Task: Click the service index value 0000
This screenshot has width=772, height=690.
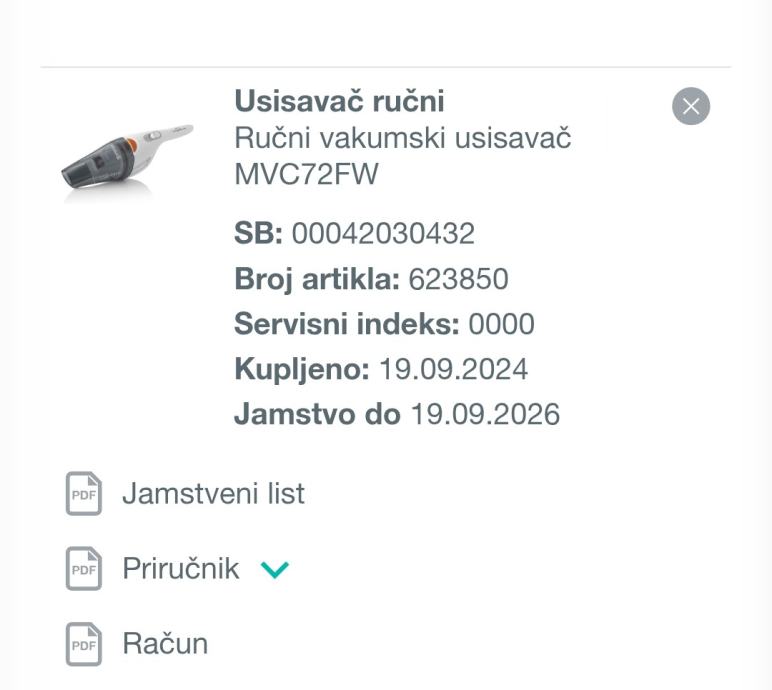Action: (502, 324)
